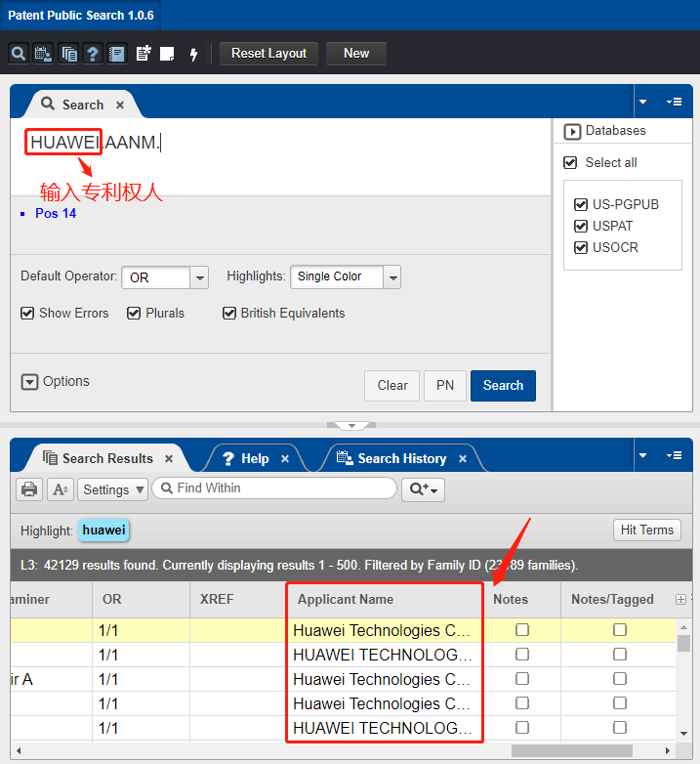Click the Reset Layout button

coord(268,54)
